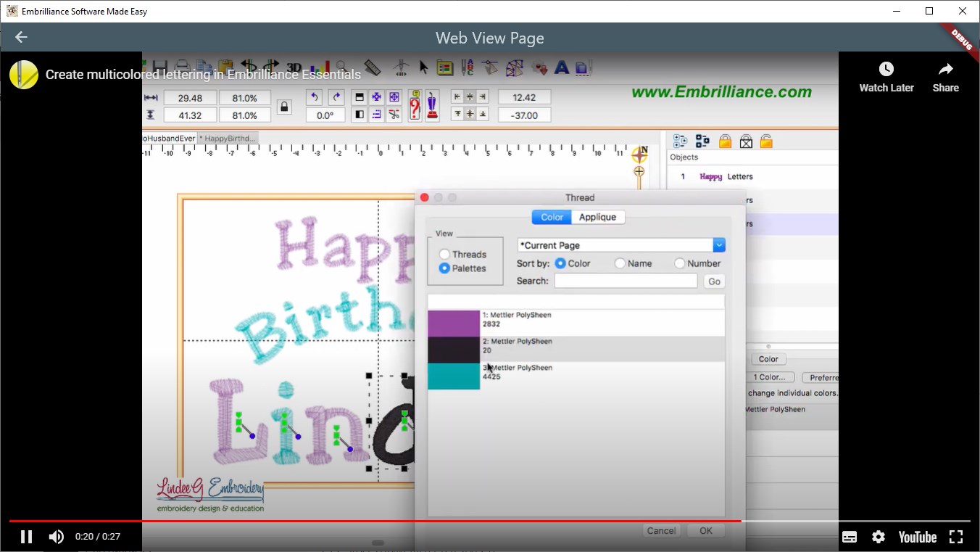This screenshot has width=980, height=552.
Task: Activate the magnifier zoom tool
Action: pos(341,66)
